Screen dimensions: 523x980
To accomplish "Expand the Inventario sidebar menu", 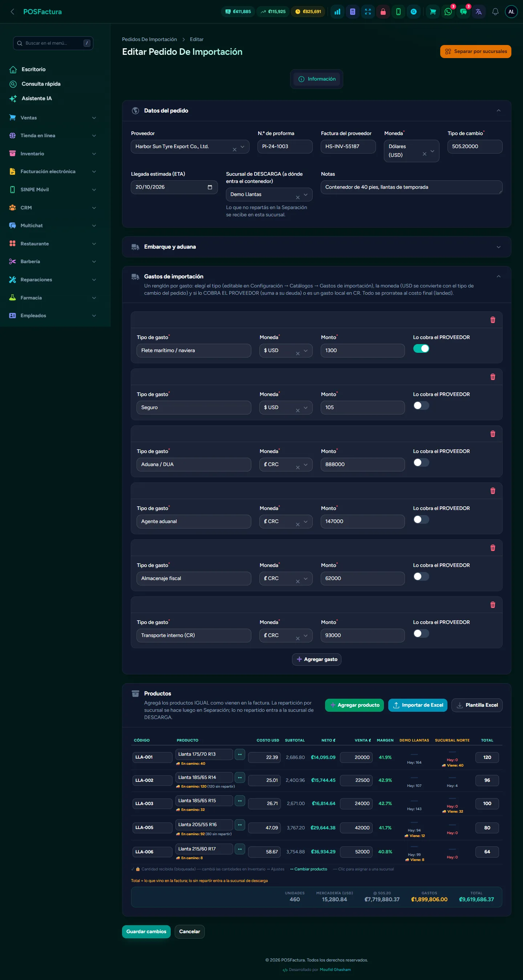I will [53, 154].
